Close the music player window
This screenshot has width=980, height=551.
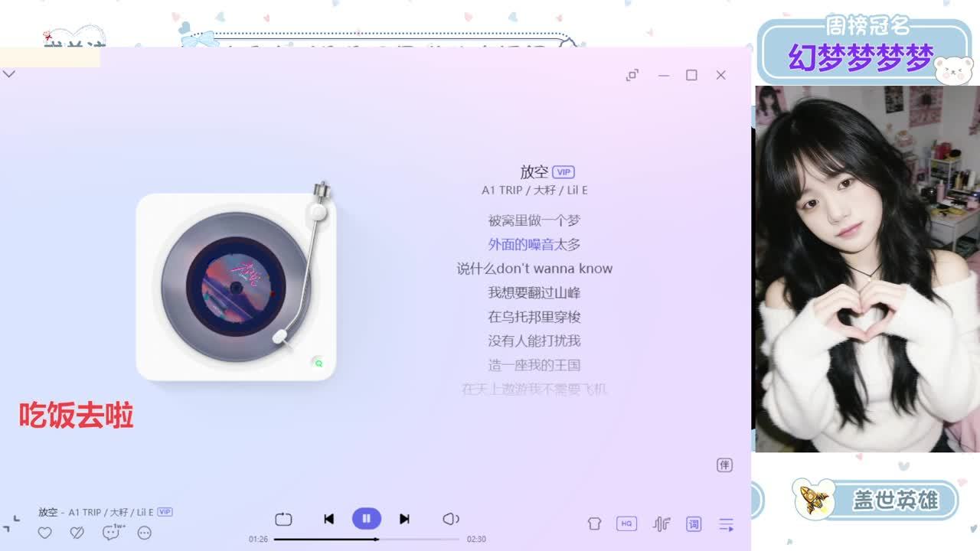pos(720,75)
